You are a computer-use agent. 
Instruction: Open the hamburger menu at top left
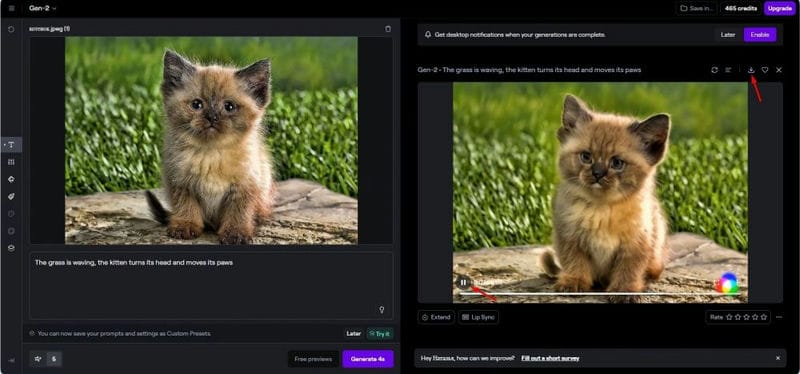(x=12, y=8)
